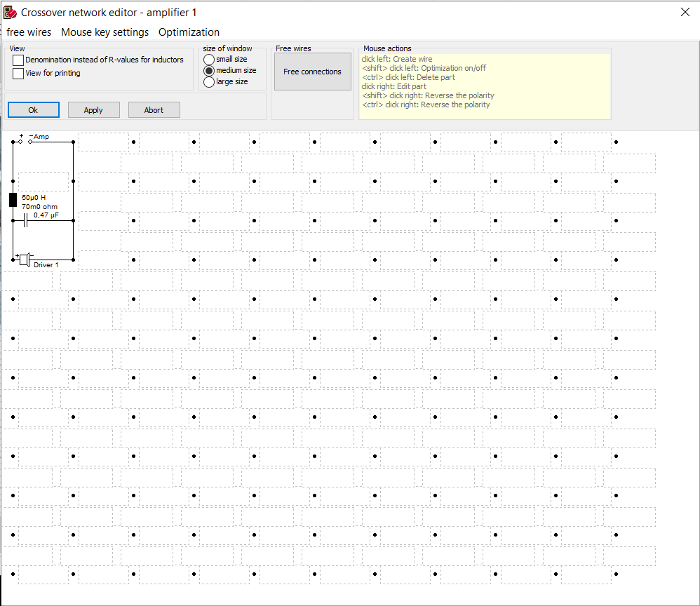
Task: Click the empty dashed slot above the inductor
Action: [43, 181]
